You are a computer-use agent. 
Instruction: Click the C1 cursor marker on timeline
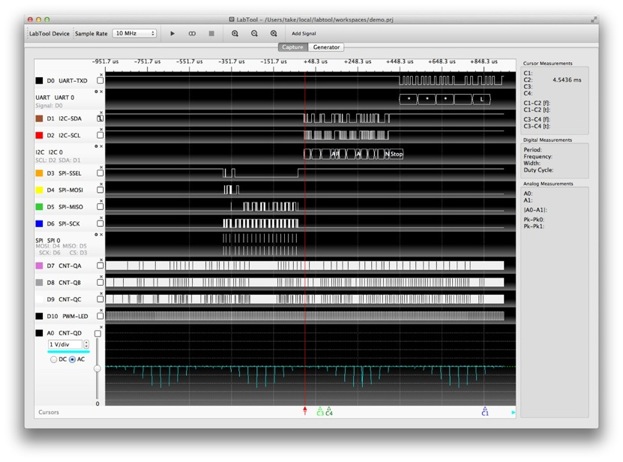coord(484,410)
